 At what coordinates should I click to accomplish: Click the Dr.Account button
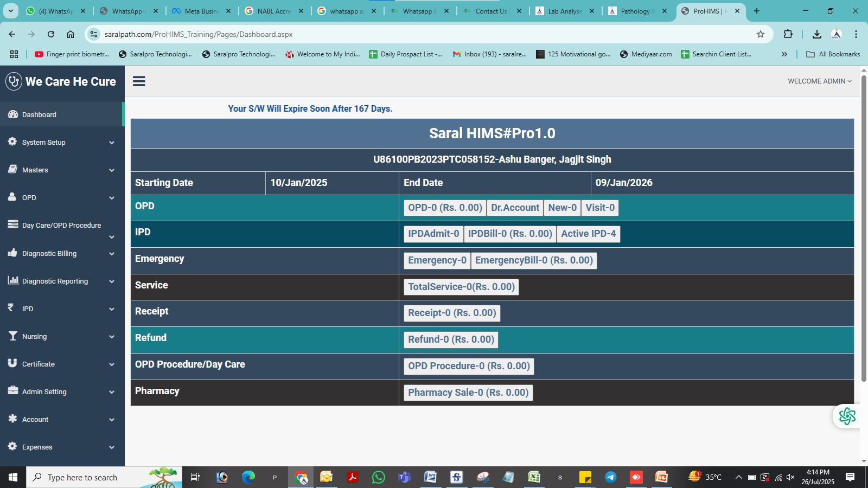pyautogui.click(x=515, y=208)
